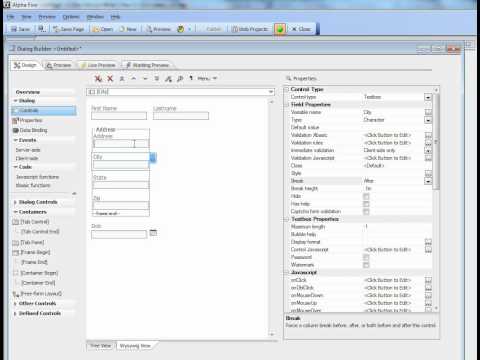
Task: Click the red cut icon in editor toolbar
Action: pyautogui.click(x=98, y=79)
